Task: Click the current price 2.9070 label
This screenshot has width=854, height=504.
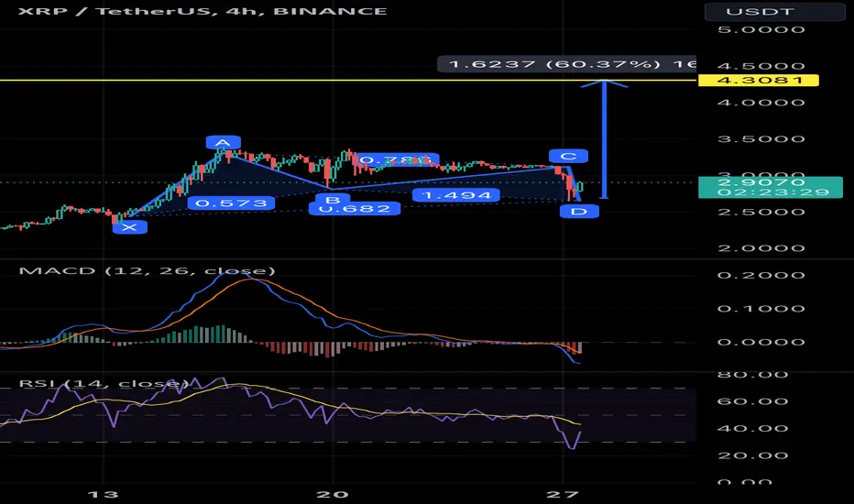Action: coord(770,187)
